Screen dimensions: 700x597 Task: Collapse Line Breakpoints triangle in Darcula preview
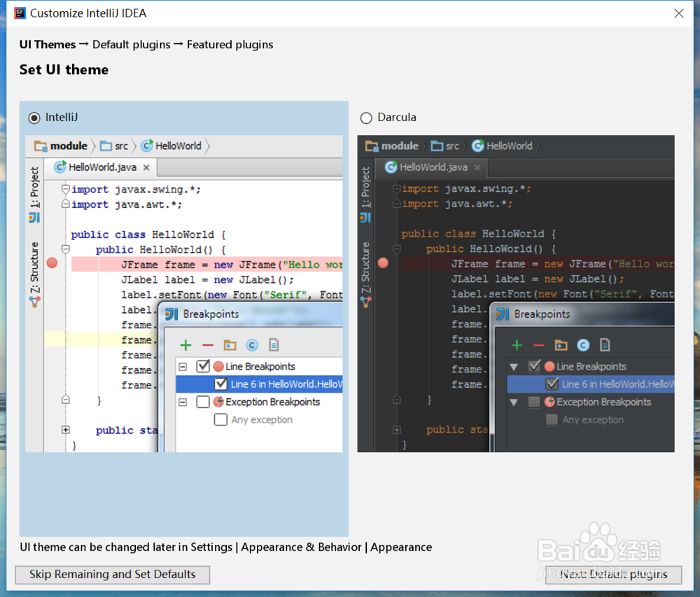click(514, 367)
